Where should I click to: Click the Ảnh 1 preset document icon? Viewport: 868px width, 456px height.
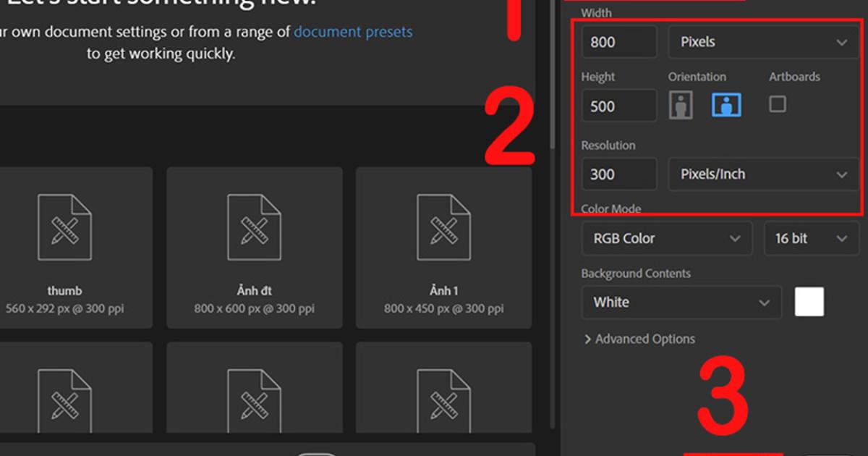(443, 227)
